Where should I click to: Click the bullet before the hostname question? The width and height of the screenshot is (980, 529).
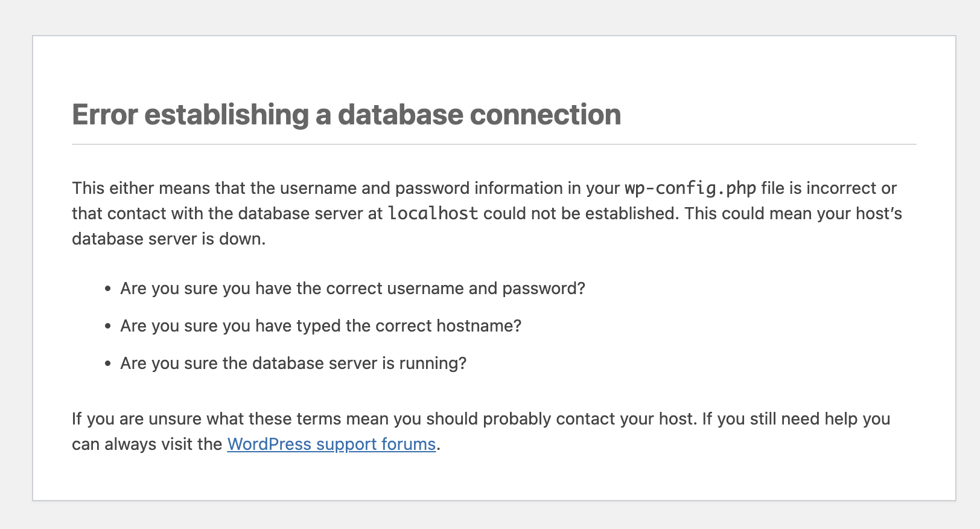pyautogui.click(x=108, y=326)
